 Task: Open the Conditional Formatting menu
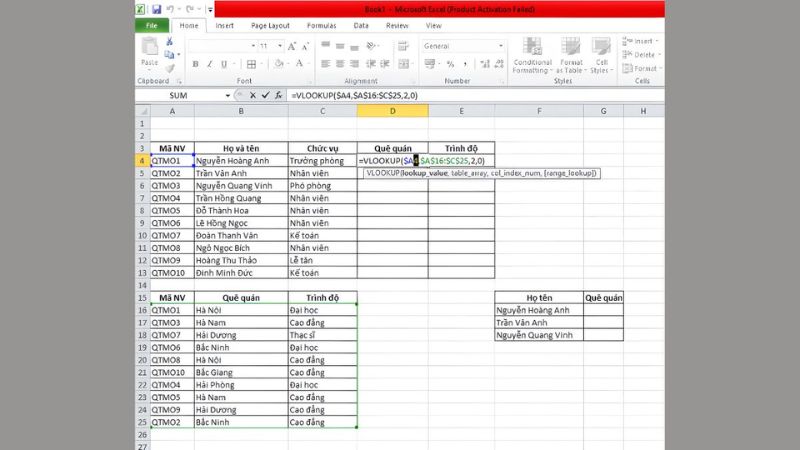coord(532,56)
